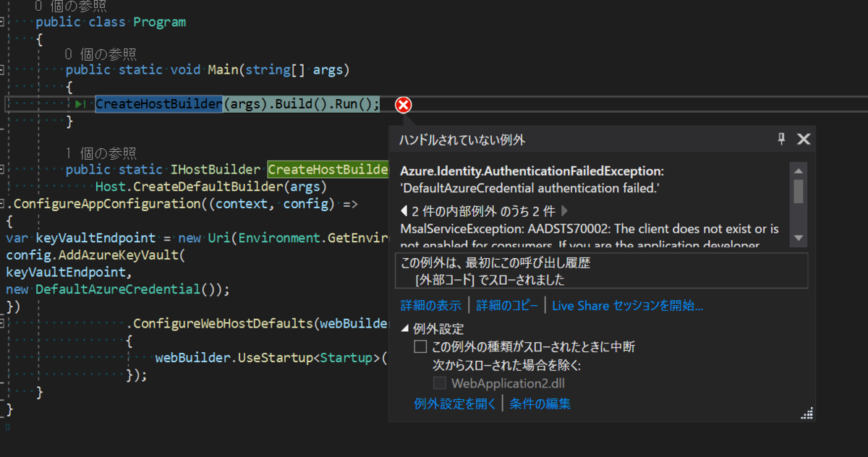
Task: Open 詳細の表示 link
Action: coord(431,306)
